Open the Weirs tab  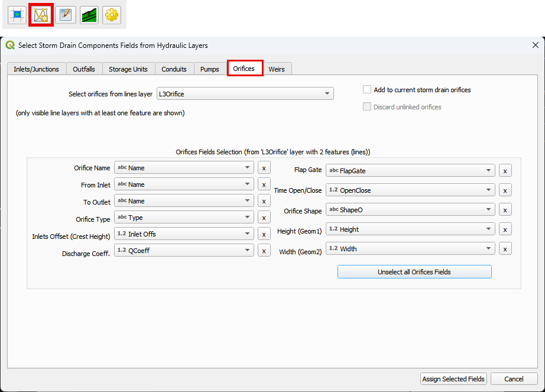[276, 69]
